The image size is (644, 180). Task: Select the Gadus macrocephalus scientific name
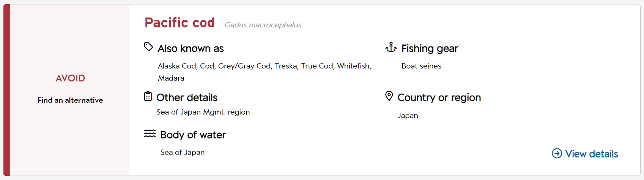[263, 25]
